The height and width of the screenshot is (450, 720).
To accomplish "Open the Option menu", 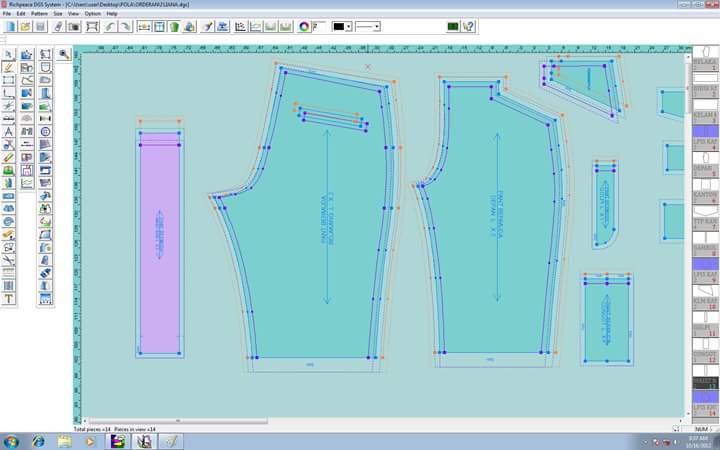I will pyautogui.click(x=93, y=14).
